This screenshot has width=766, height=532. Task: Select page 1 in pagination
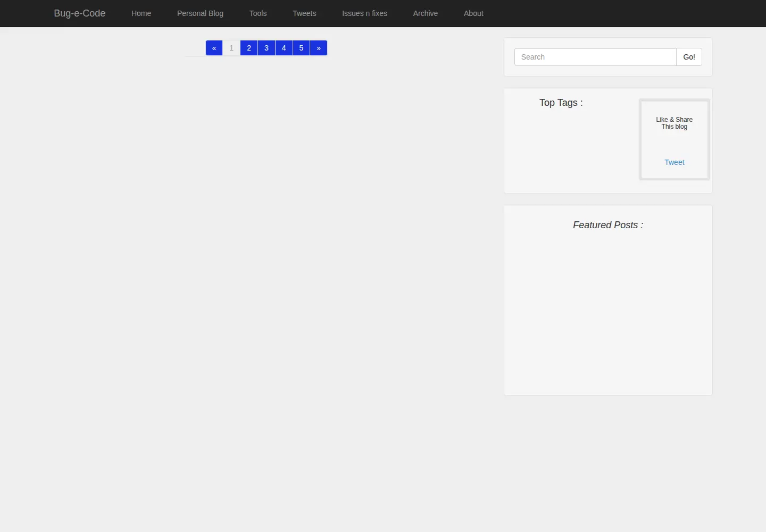pyautogui.click(x=231, y=48)
